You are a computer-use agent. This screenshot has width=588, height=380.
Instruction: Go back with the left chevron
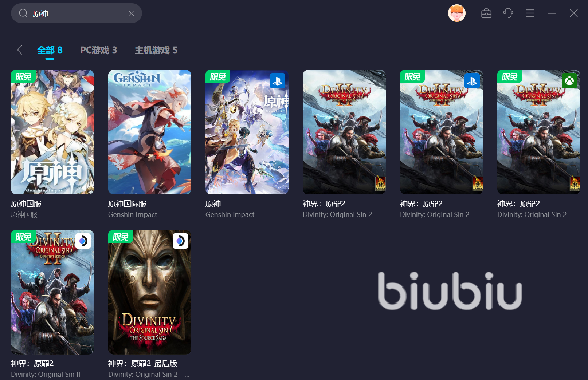coord(20,50)
